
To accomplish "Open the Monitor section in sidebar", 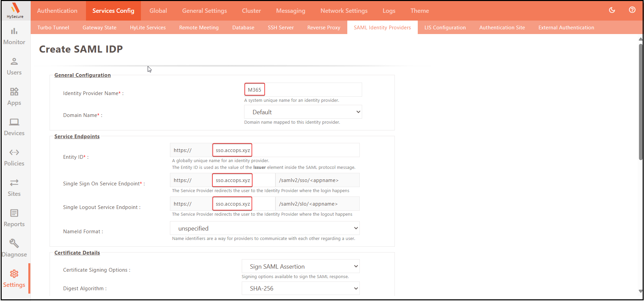I will [x=14, y=36].
